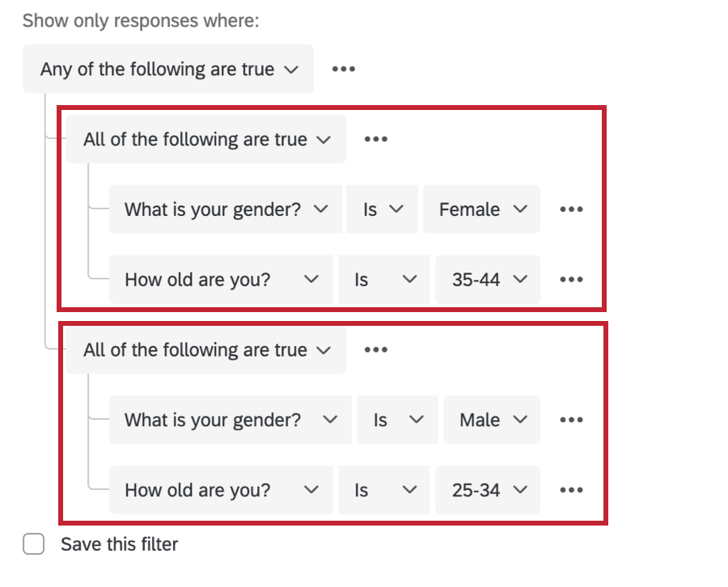This screenshot has height=587, width=728.
Task: Open the 'Is' operator dropdown for the 25-34 condition
Action: click(x=383, y=490)
